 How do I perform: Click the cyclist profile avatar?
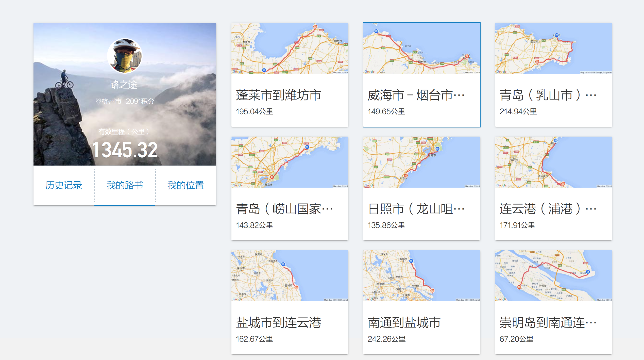(x=125, y=56)
